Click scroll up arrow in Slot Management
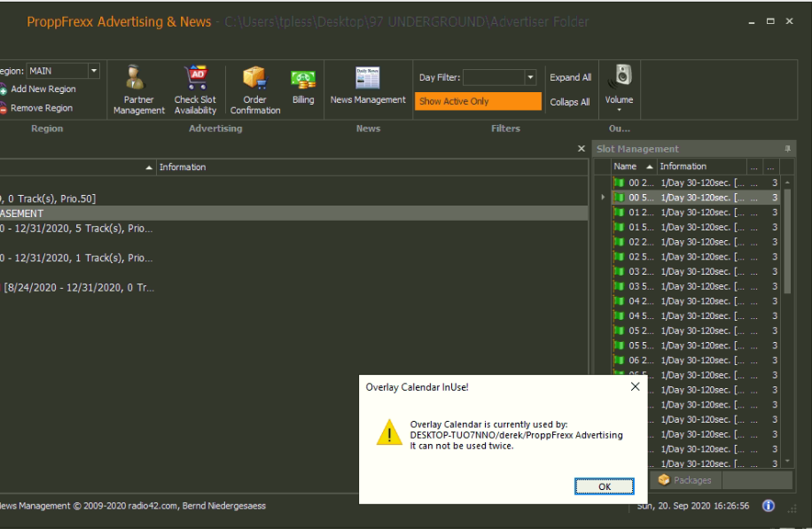 [x=788, y=183]
